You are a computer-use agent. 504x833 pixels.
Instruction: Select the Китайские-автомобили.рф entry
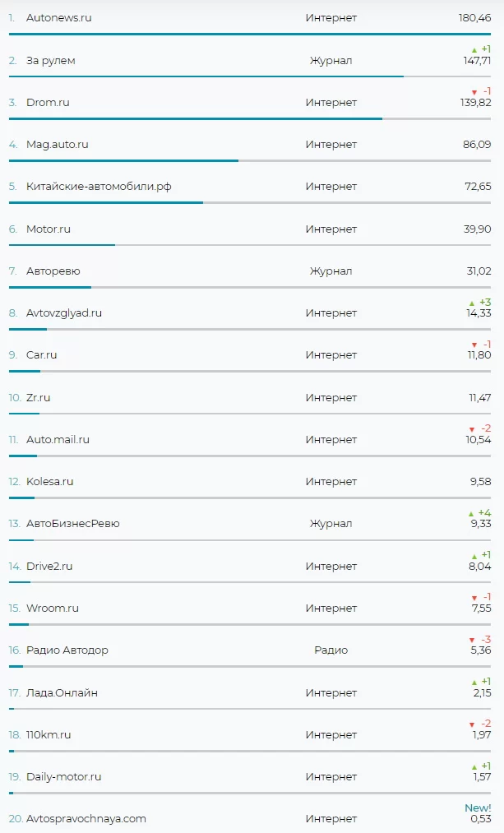[x=99, y=187]
